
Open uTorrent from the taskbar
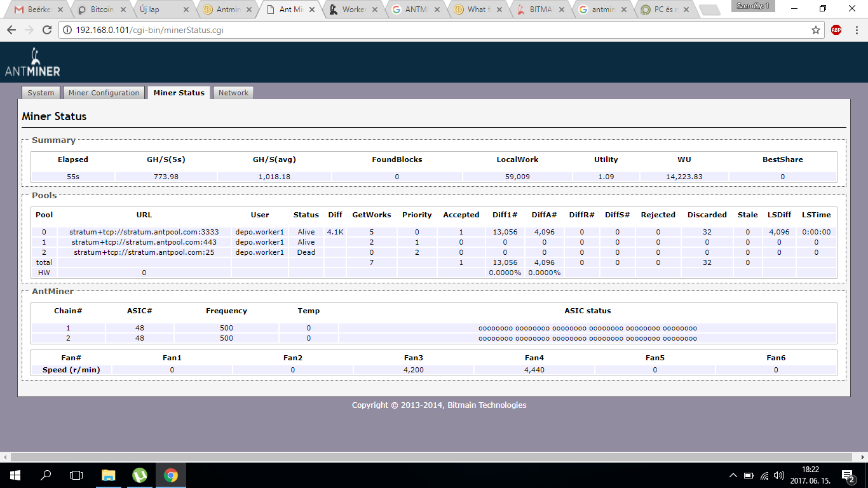tap(140, 475)
